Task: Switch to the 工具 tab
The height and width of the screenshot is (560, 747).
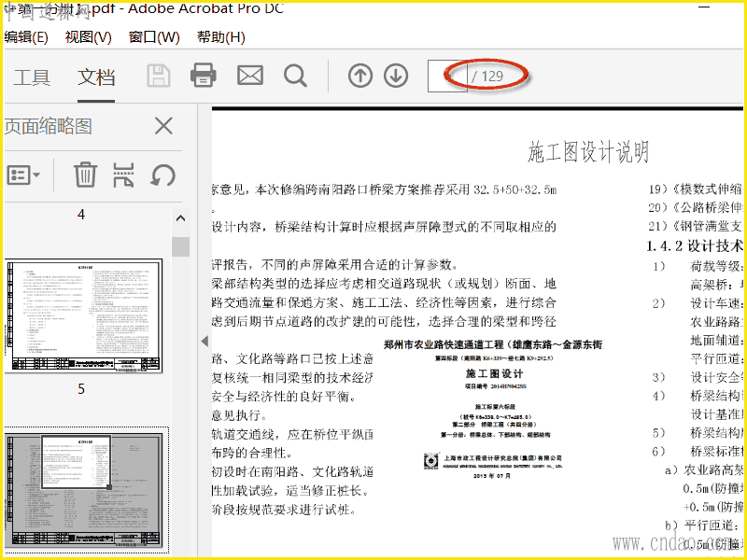Action: pos(32,77)
